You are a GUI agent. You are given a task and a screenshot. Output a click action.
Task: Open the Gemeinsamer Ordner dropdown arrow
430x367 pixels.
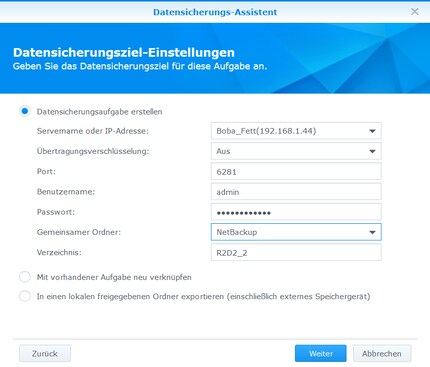click(372, 232)
